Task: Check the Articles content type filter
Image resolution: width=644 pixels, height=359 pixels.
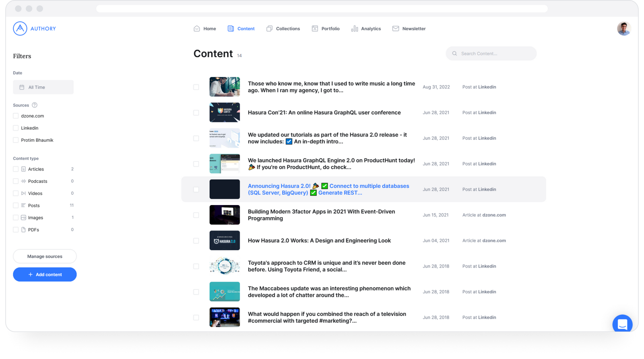Action: (x=16, y=169)
